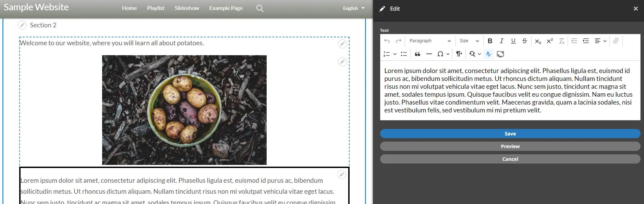644x204 pixels.
Task: Save the text changes
Action: coord(510,134)
